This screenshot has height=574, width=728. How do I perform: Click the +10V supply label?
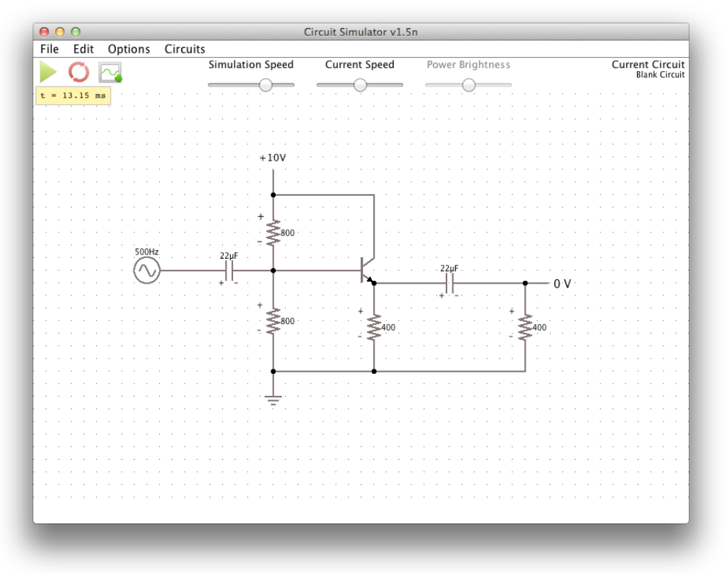click(273, 158)
